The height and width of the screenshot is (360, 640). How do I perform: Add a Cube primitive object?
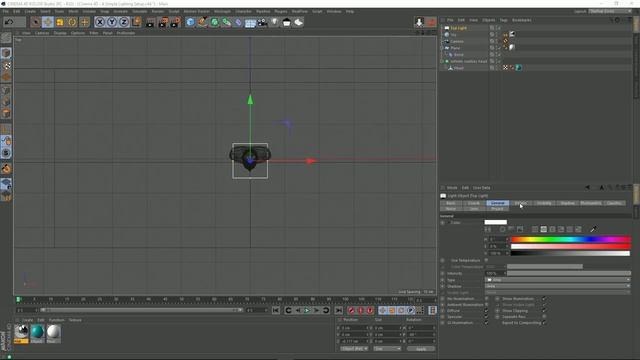pyautogui.click(x=190, y=22)
